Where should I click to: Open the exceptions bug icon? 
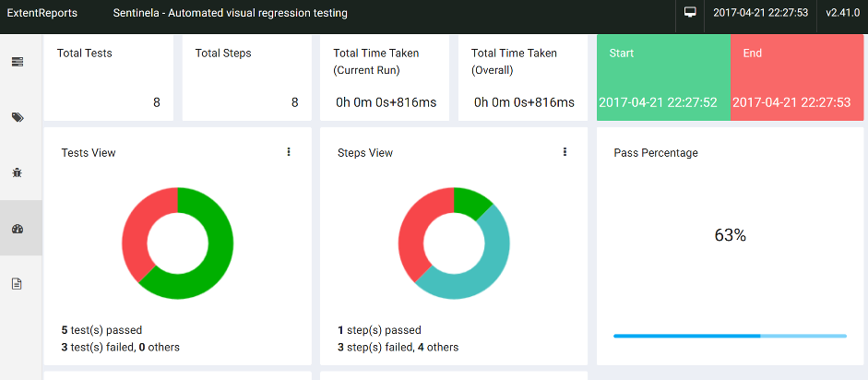tap(18, 173)
